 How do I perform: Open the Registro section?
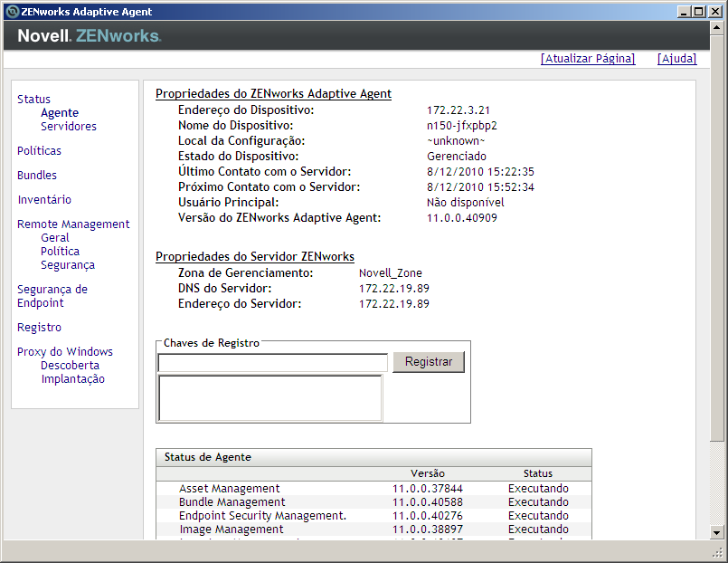tap(38, 327)
